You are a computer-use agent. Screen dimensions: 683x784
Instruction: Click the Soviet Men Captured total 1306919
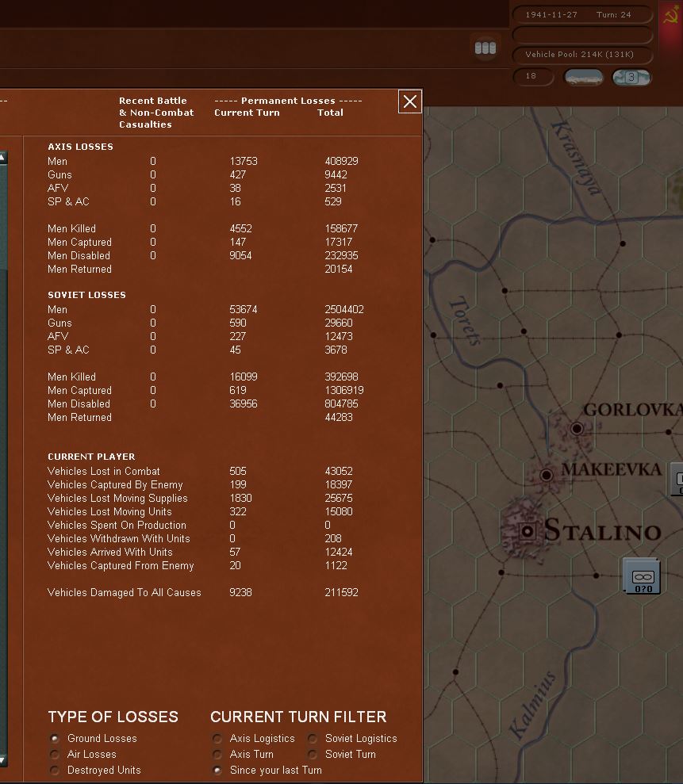344,391
